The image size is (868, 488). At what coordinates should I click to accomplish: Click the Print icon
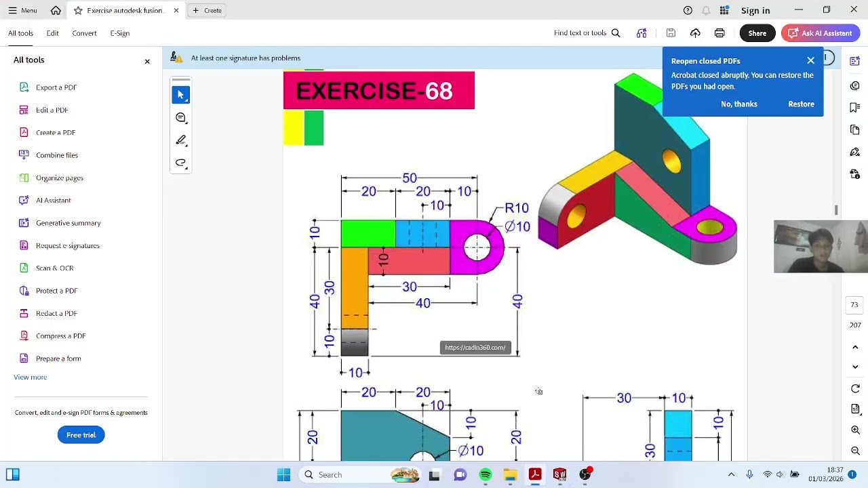coord(719,33)
